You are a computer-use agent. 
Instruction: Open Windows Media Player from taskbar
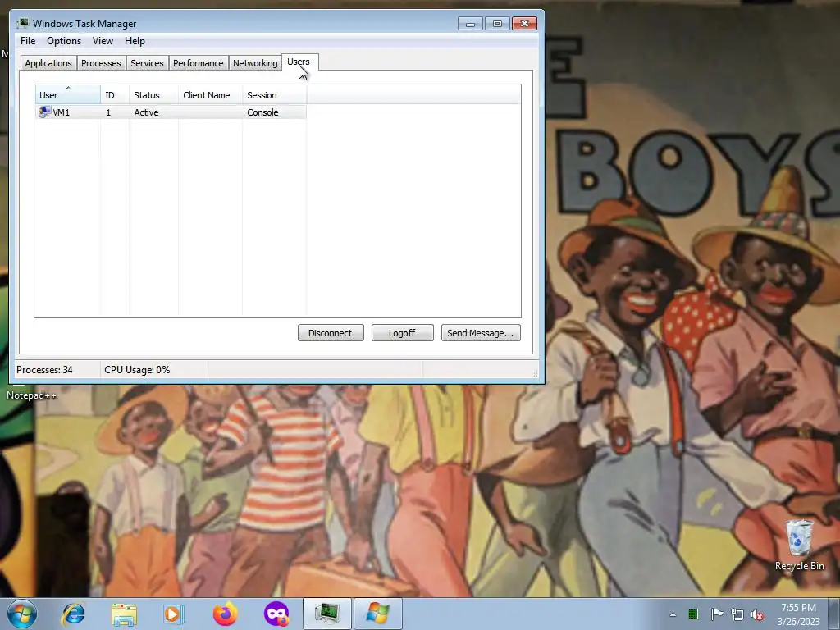point(174,614)
